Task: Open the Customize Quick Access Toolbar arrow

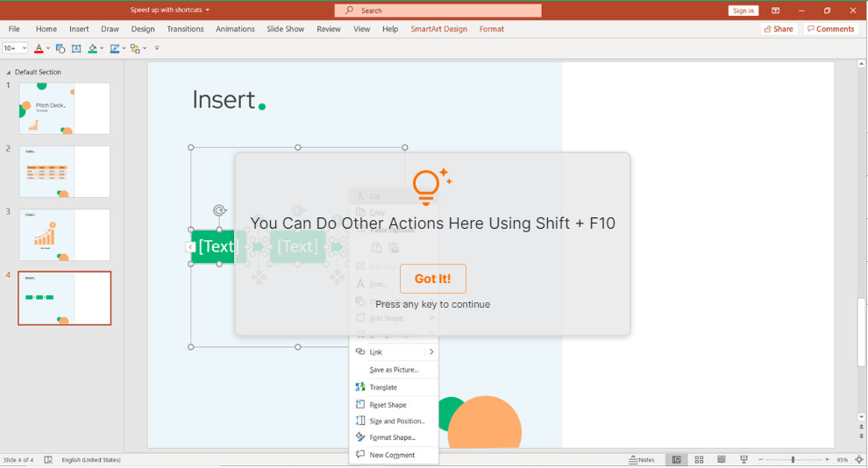Action: pos(157,48)
